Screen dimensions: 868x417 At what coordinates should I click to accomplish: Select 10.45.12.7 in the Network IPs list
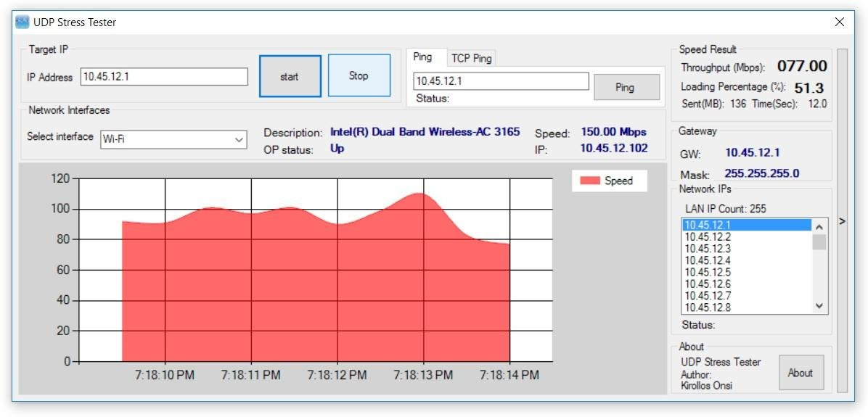(746, 295)
